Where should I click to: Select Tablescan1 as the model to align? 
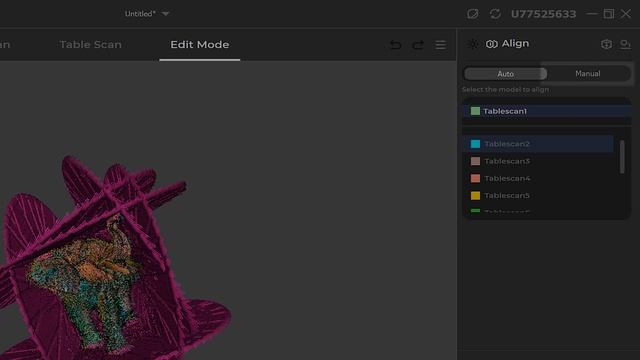(x=547, y=111)
